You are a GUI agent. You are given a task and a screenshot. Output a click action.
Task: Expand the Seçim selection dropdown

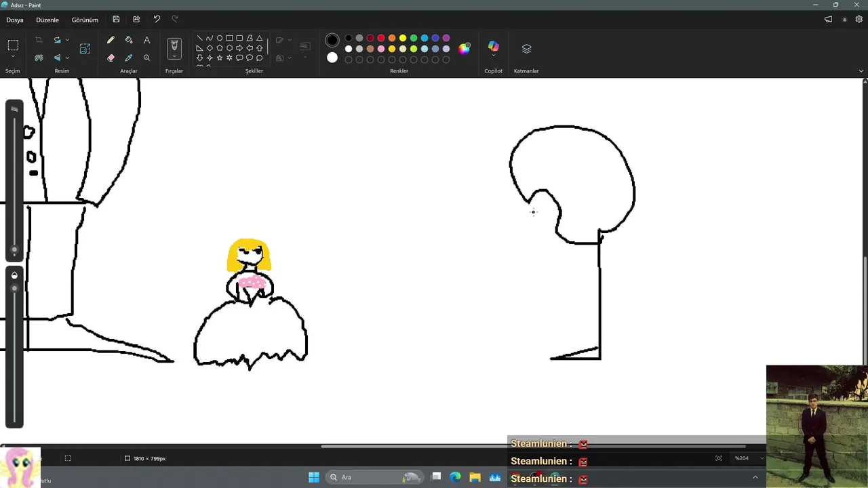(13, 58)
